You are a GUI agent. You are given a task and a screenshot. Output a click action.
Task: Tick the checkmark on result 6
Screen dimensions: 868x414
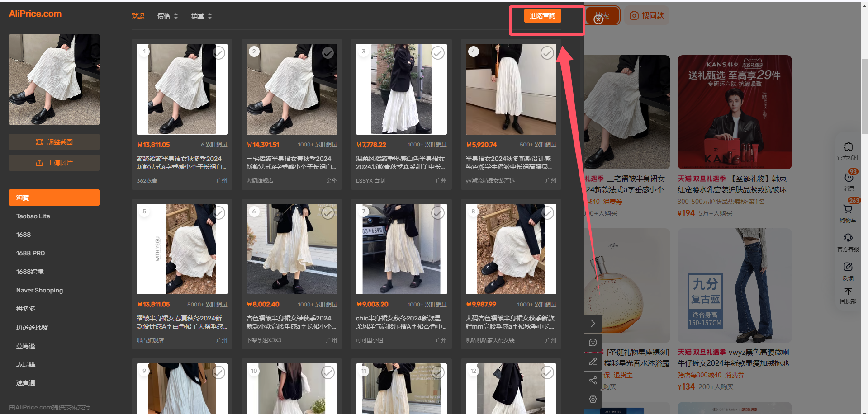coord(328,213)
